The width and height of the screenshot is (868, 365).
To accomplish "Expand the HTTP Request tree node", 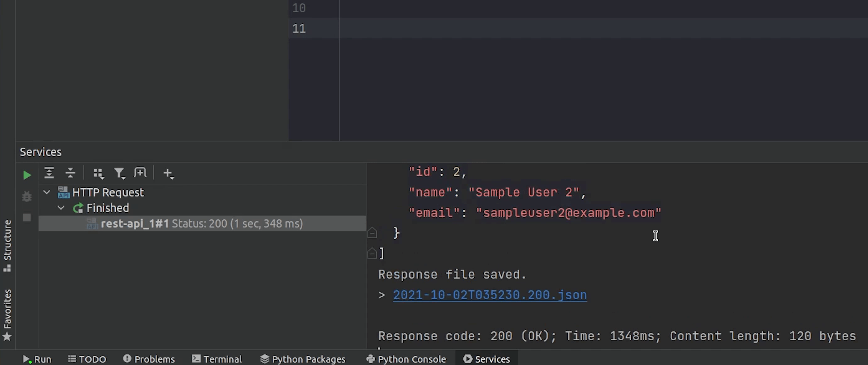I will pyautogui.click(x=47, y=192).
